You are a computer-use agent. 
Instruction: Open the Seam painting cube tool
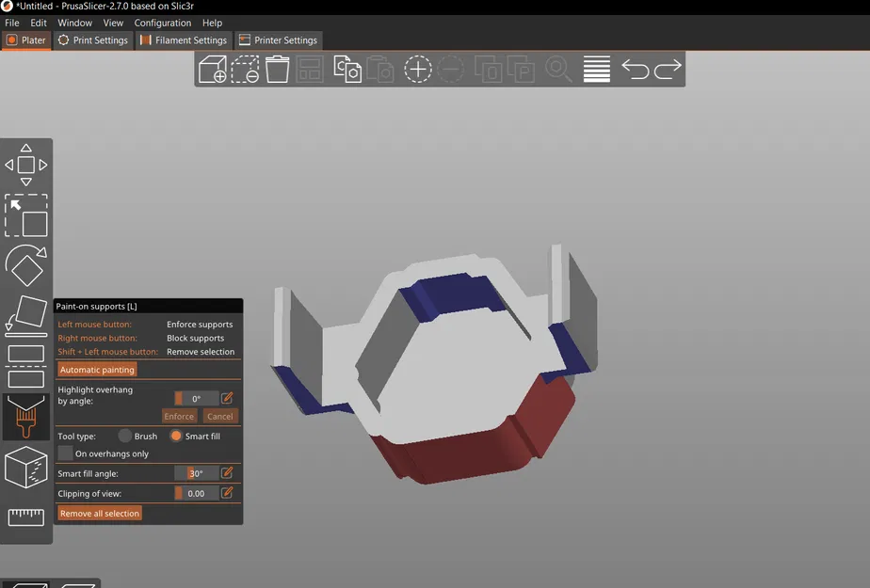click(26, 468)
